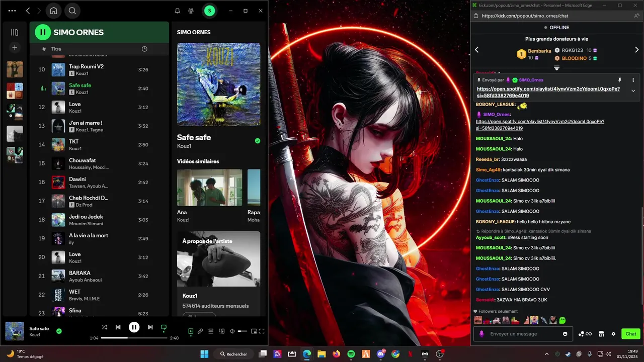Select the track A la vie a la mort
The width and height of the screenshot is (644, 362).
click(x=99, y=238)
